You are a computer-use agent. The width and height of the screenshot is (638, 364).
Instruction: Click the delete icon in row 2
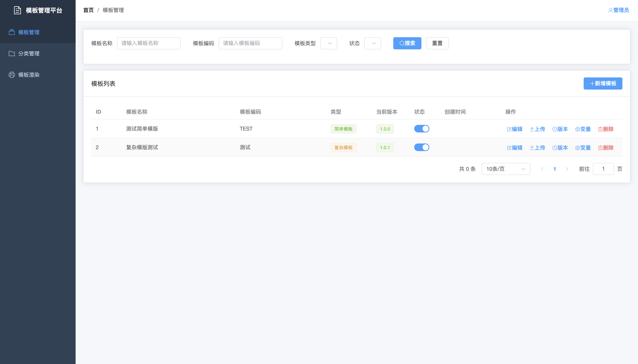[x=600, y=148]
